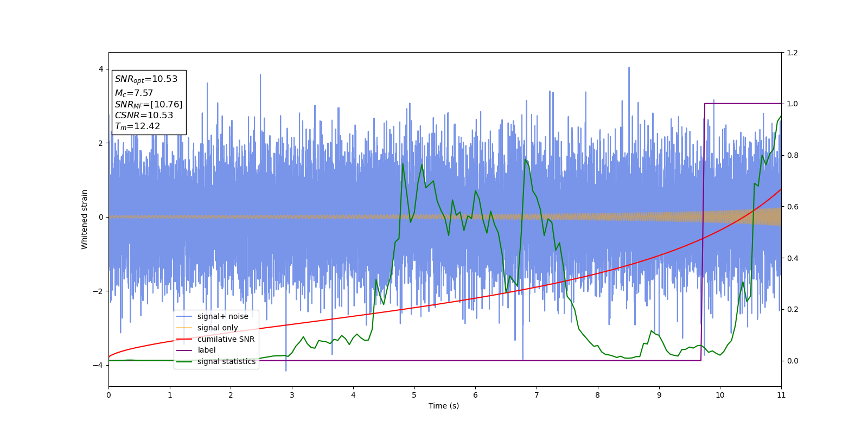The height and width of the screenshot is (434, 868).
Task: Click the purple line swatch in legend
Action: (184, 350)
